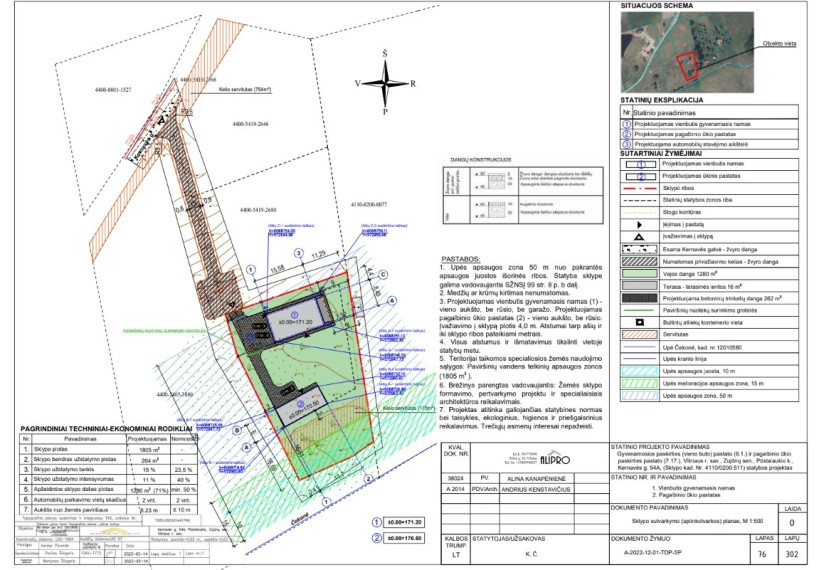This screenshot has width=819, height=570.
Task: Click orange hatched Servitutas swatch
Action: tap(639, 335)
